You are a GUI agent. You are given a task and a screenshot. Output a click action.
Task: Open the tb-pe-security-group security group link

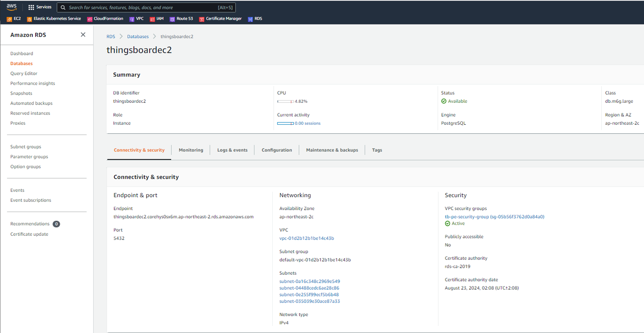(x=494, y=217)
